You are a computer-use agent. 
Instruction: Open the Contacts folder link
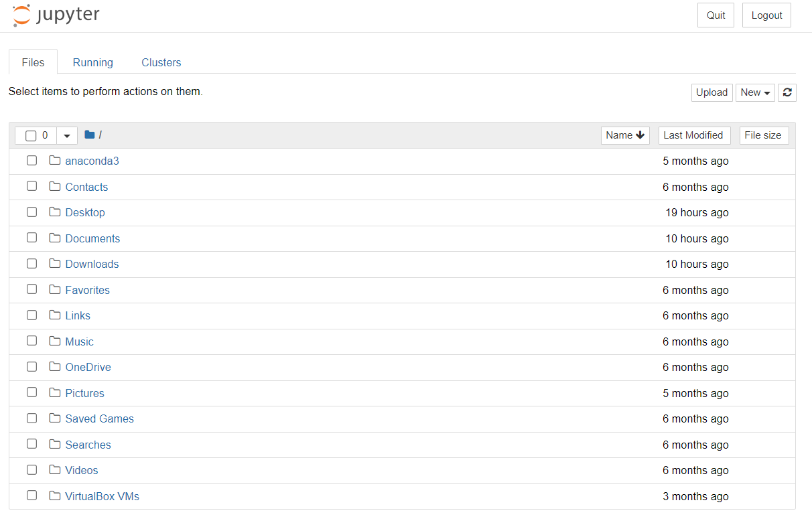click(86, 187)
